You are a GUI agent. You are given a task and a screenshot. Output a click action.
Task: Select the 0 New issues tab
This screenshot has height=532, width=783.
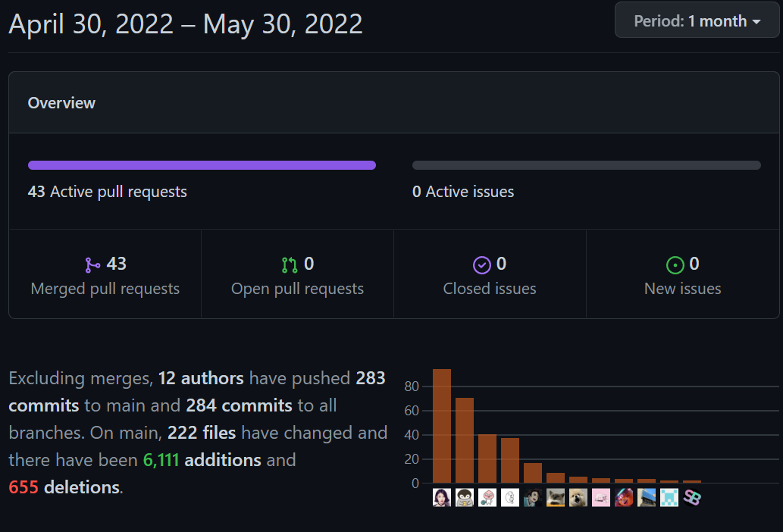682,277
